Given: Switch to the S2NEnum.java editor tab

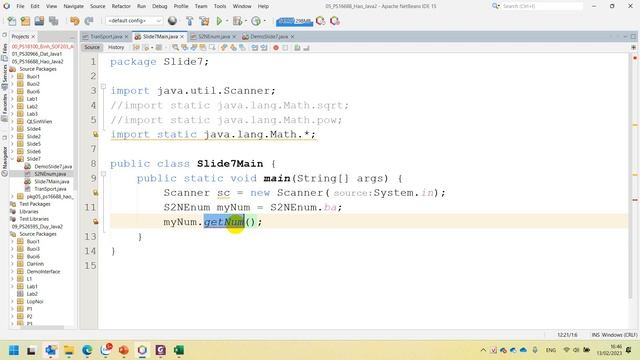Looking at the screenshot, I should click(x=214, y=37).
